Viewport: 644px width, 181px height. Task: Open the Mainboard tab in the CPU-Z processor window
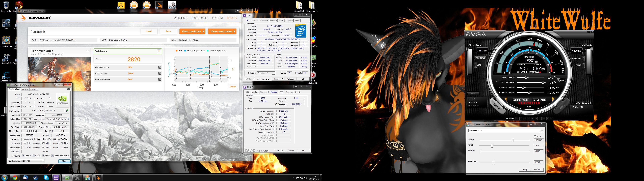264,21
